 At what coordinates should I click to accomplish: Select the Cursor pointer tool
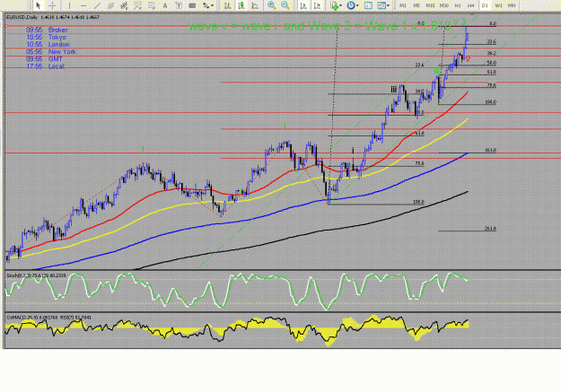[38, 5]
